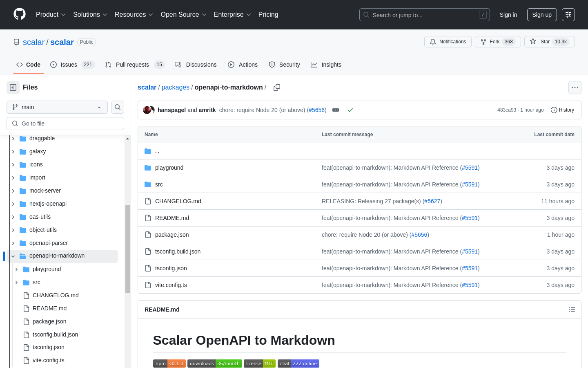Viewport: 588px width, 368px height.
Task: Expand the src subfolder chevron in tree
Action: point(16,283)
